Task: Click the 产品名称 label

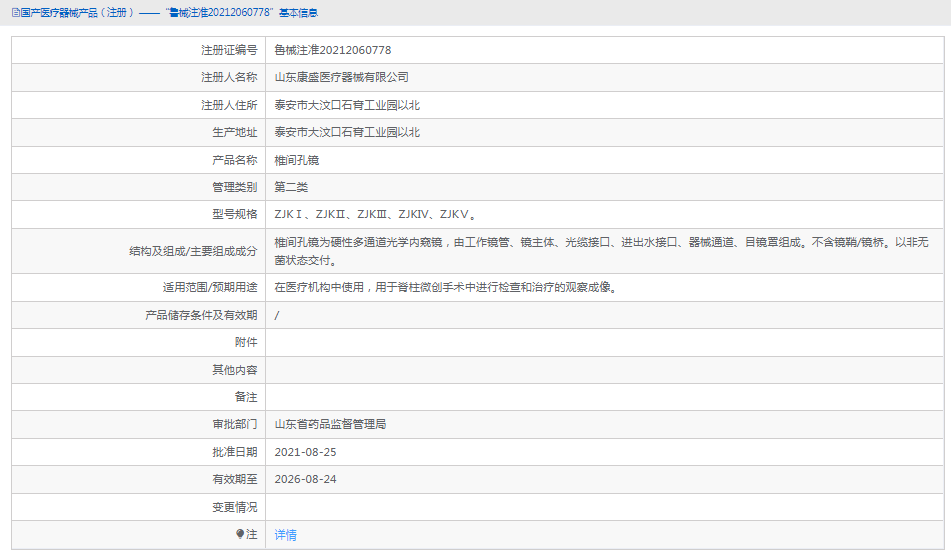Action: point(235,160)
